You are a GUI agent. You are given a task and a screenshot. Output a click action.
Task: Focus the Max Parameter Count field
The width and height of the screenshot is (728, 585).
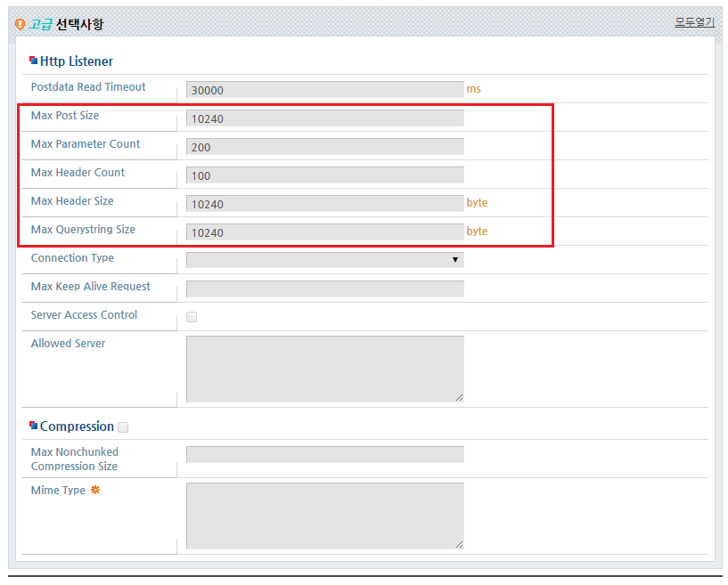tap(325, 147)
